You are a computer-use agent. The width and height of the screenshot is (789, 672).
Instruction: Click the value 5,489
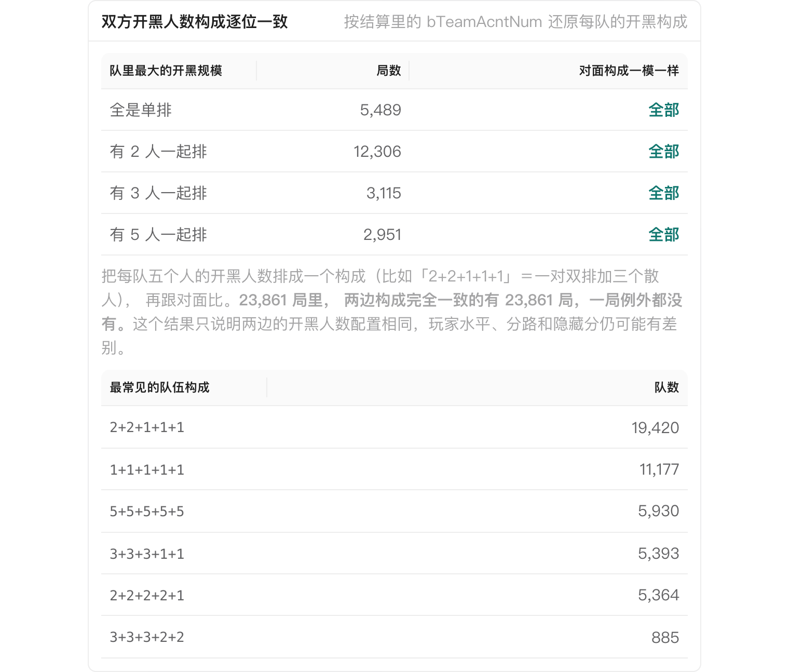[x=380, y=110]
